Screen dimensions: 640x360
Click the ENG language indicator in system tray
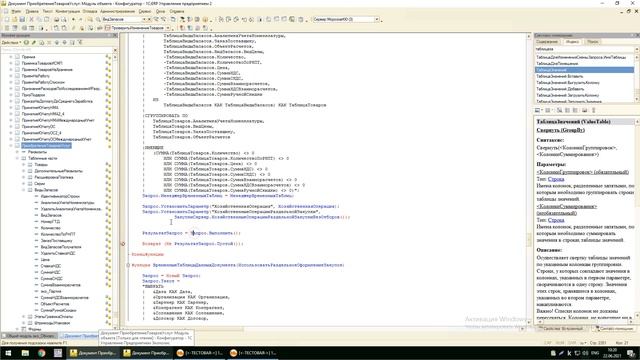pos(595,353)
